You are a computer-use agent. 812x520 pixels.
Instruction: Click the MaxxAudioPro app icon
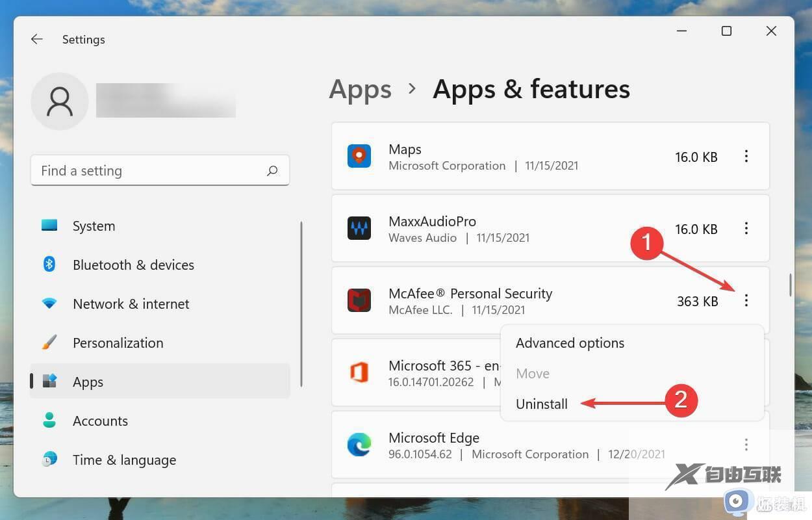(x=359, y=229)
